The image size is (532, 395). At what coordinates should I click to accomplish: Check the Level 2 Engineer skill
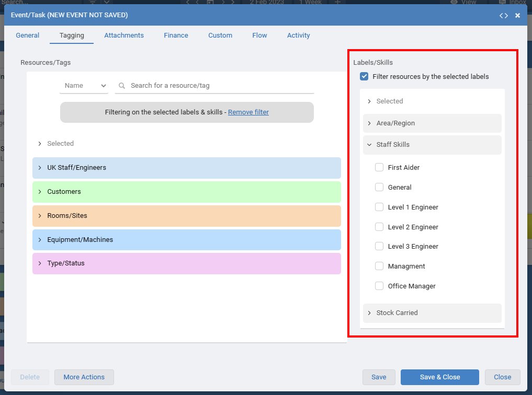[x=379, y=227]
